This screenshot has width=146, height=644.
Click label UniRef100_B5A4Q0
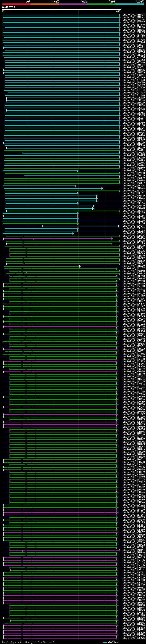pos(134,239)
